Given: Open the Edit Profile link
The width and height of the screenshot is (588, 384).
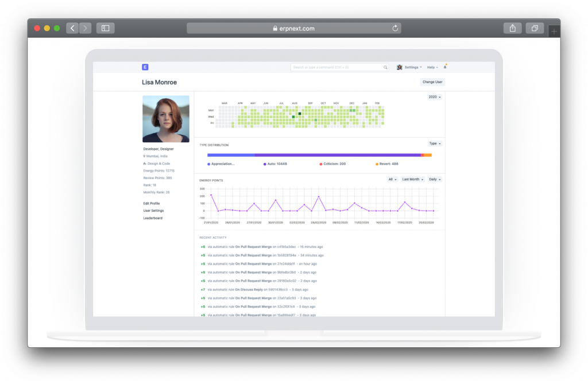Looking at the screenshot, I should 152,203.
